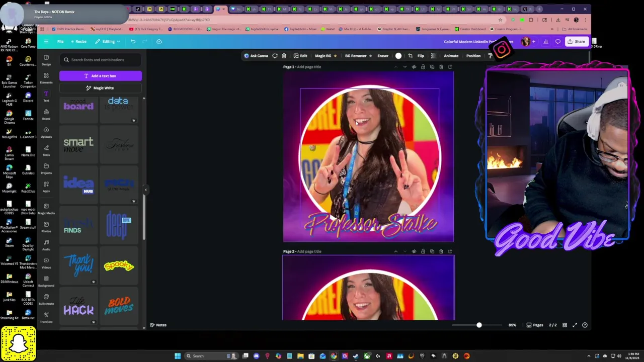
Task: Open the Canva hamburger main menu
Action: coord(46,41)
